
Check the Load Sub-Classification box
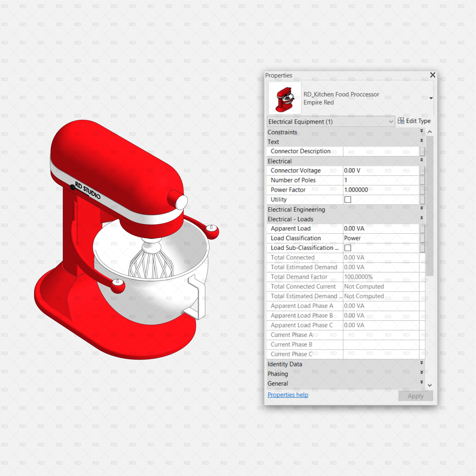348,248
